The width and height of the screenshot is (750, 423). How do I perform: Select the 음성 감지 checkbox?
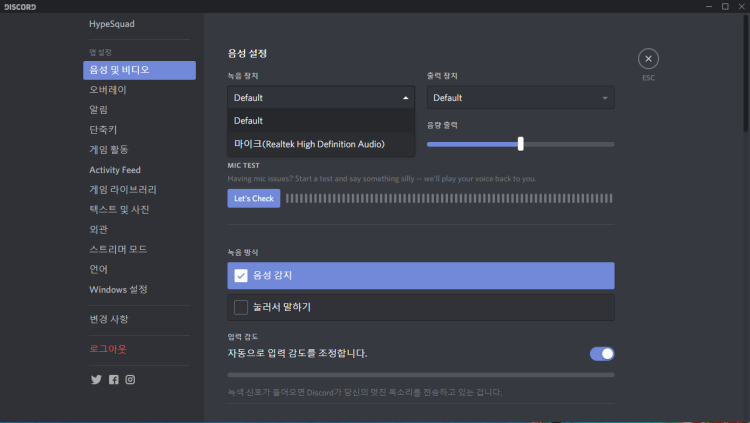point(241,276)
